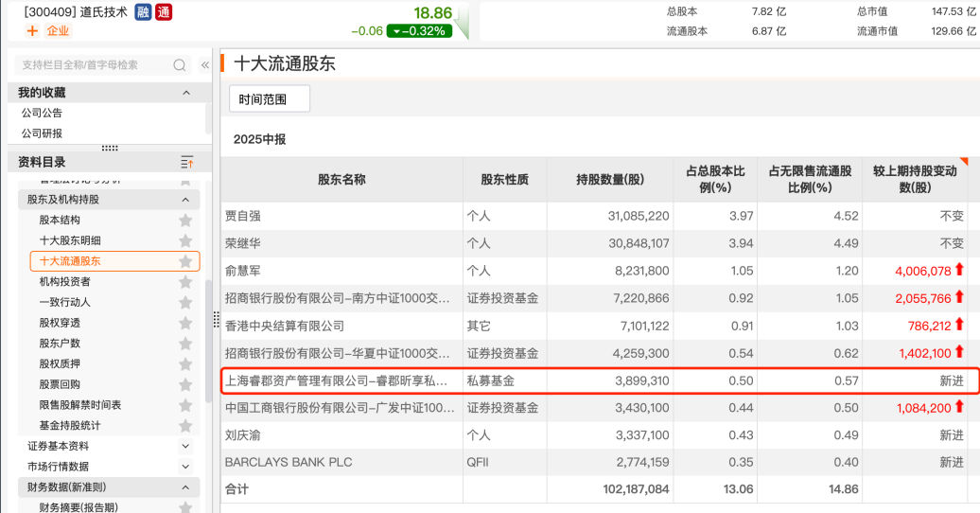Click the star next to 股票回购

pyautogui.click(x=185, y=384)
